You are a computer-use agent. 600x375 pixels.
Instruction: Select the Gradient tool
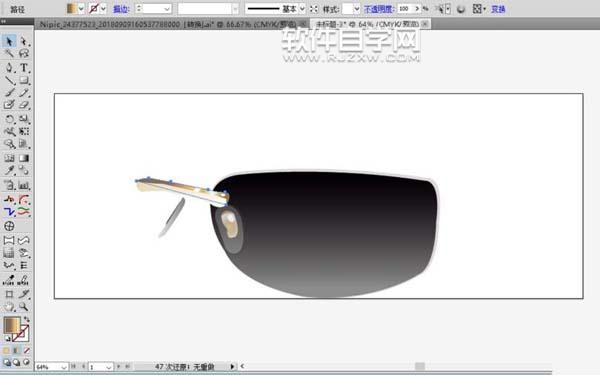pyautogui.click(x=24, y=158)
